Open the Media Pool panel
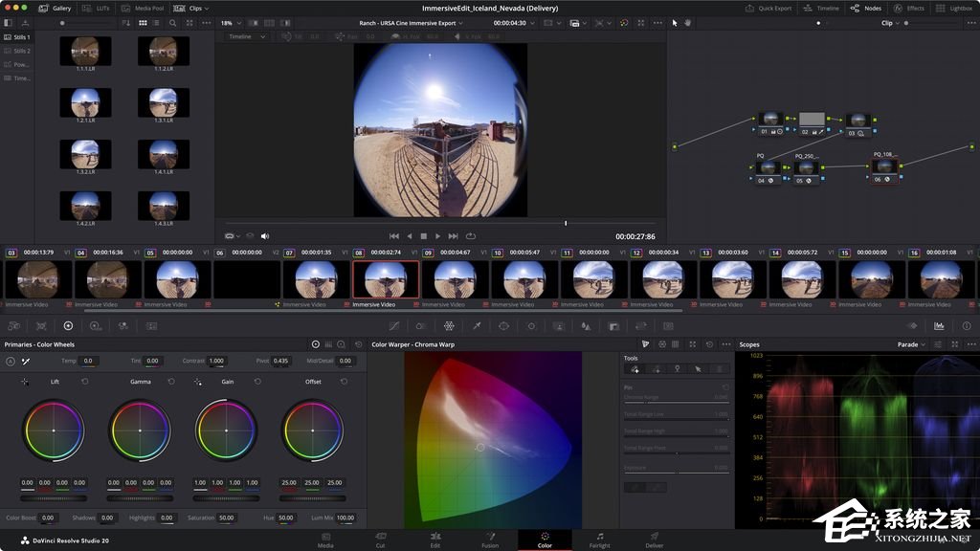 (x=144, y=8)
